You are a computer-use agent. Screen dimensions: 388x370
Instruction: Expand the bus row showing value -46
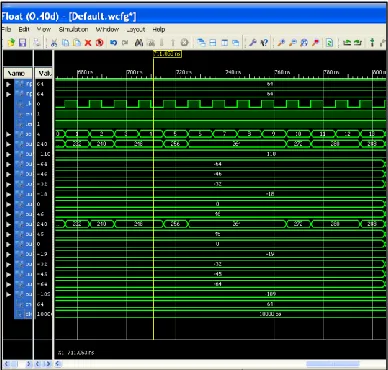pos(9,174)
